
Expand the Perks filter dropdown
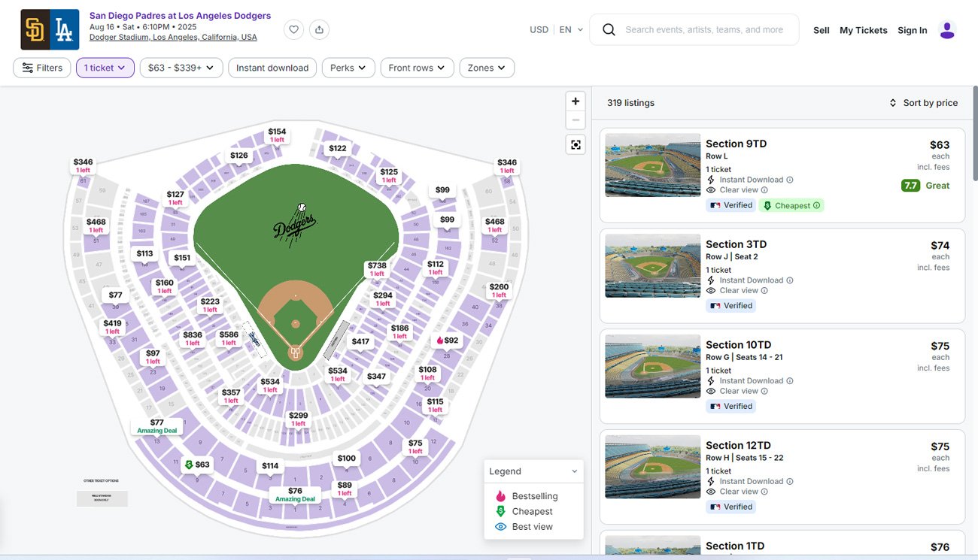(x=348, y=68)
